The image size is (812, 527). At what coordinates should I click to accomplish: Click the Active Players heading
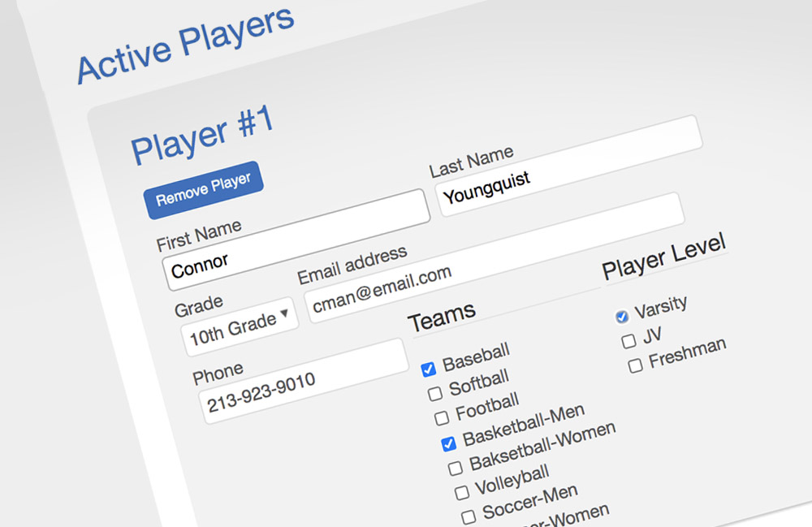click(185, 45)
